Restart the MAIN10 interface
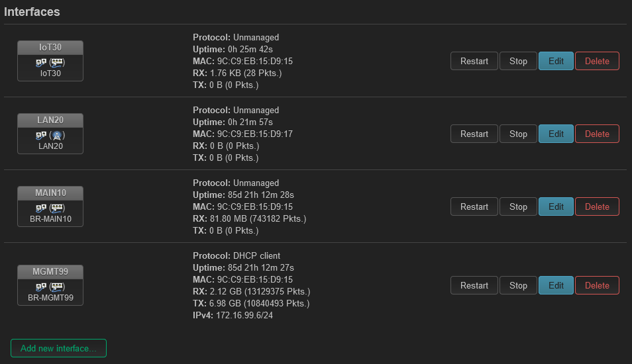632x364 pixels. [x=474, y=206]
